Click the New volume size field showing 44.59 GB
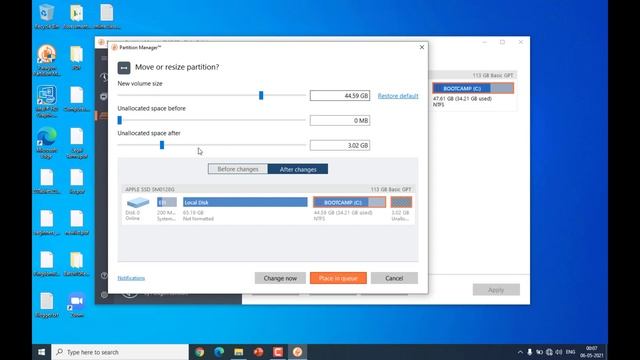Viewport: 640px width, 360px height. coord(340,96)
